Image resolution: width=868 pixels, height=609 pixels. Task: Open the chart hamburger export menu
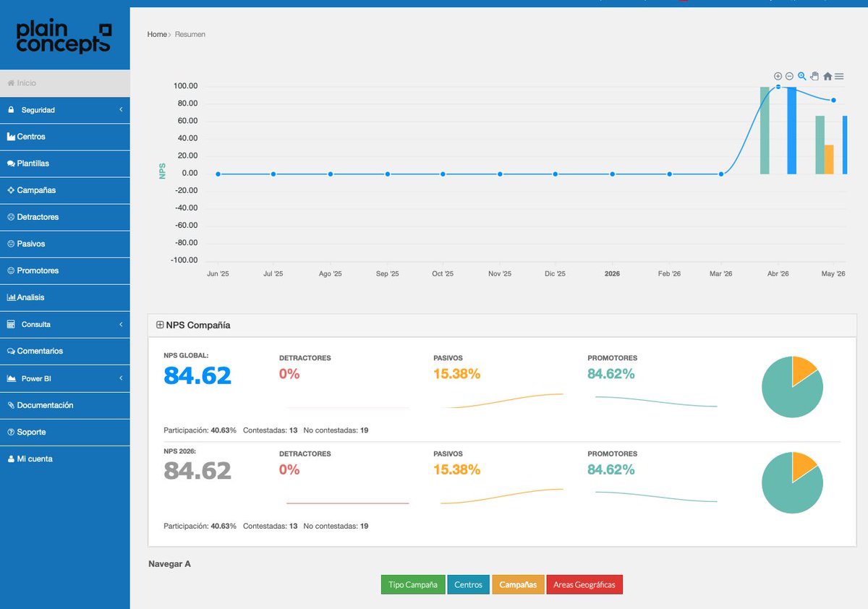(839, 76)
